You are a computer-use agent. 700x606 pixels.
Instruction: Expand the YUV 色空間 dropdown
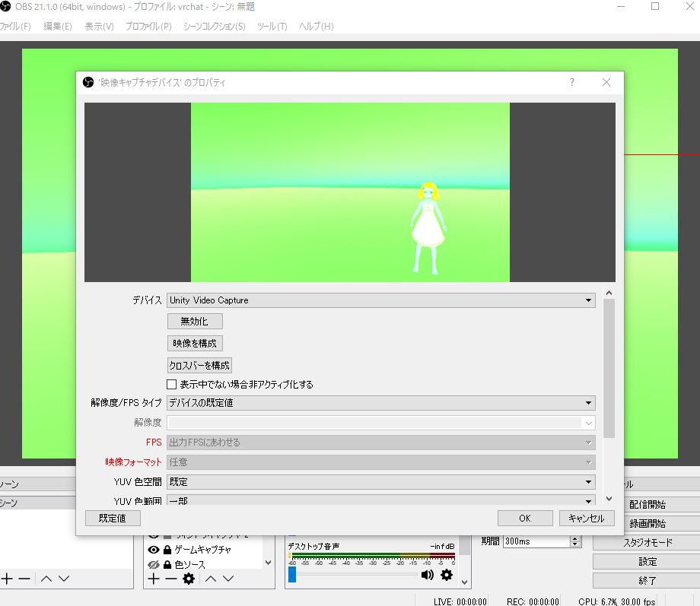coord(380,481)
